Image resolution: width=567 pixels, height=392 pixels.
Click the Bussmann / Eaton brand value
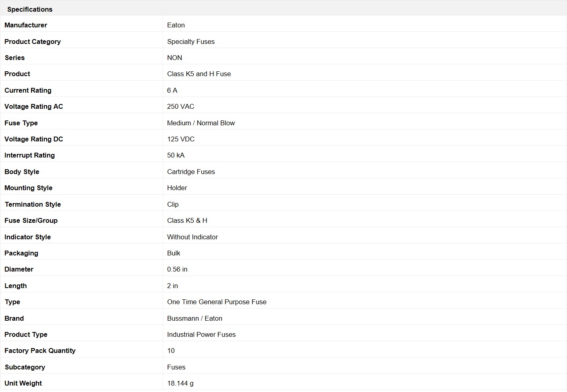(195, 318)
